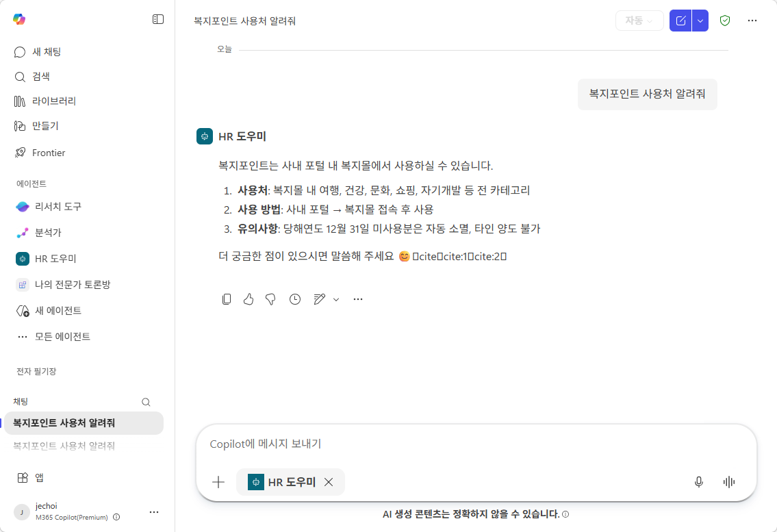The height and width of the screenshot is (532, 777).
Task: Open 나의 전문가 토론방 agent
Action: (x=63, y=285)
